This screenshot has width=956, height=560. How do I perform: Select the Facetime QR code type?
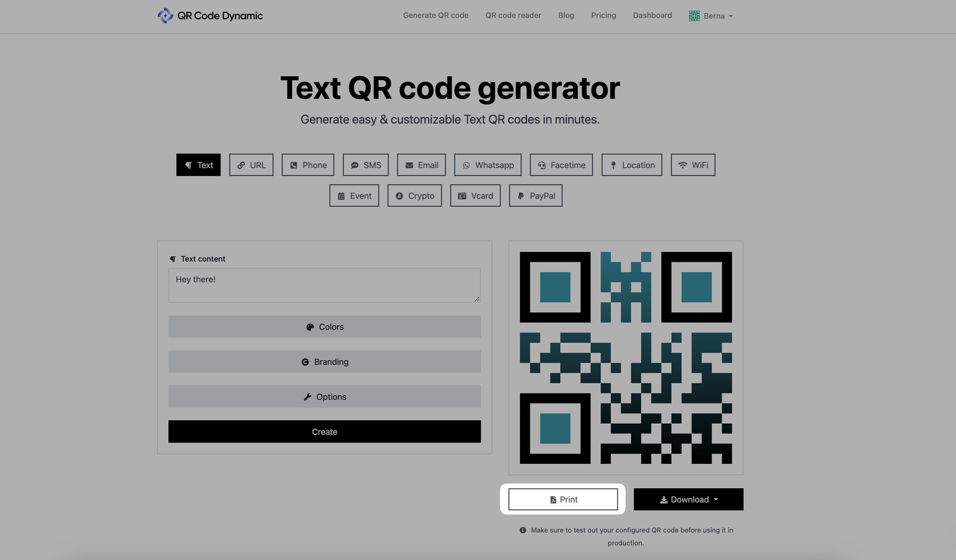point(560,165)
